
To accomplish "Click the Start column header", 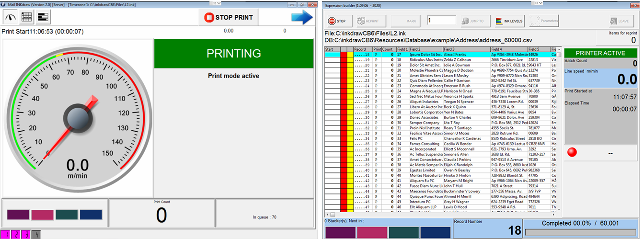I will click(332, 49).
